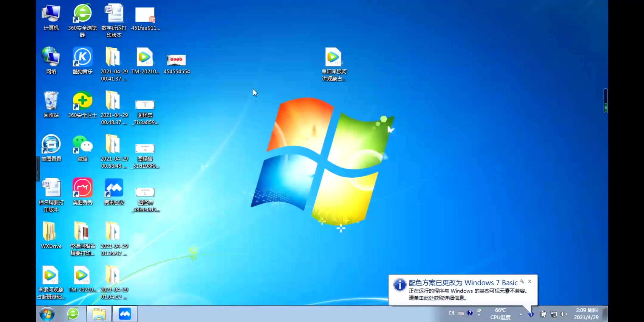Screen dimensions: 644x322
Task: Select the 360安全浏览器 desktop shortcut
Action: point(83,21)
